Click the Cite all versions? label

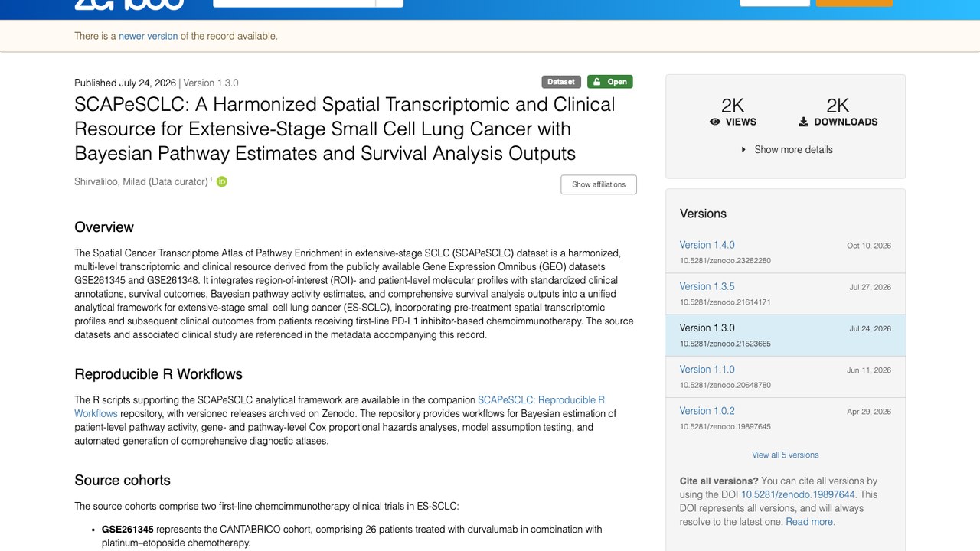click(719, 481)
